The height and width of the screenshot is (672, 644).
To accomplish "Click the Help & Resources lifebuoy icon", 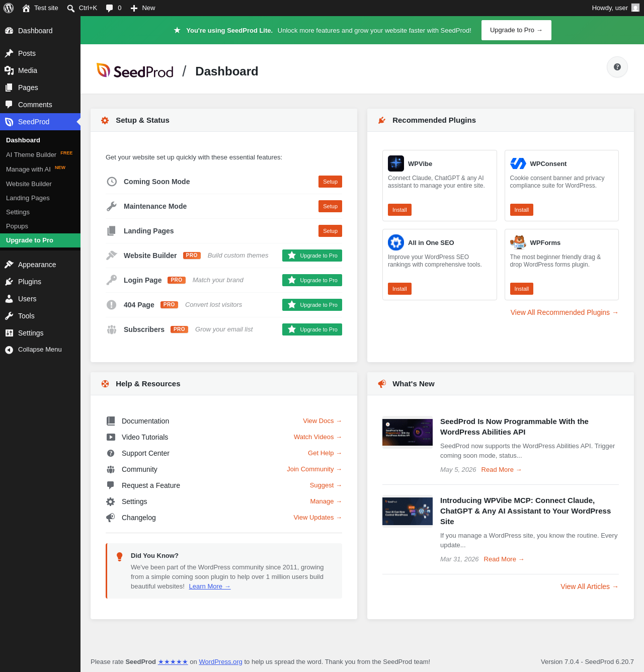I will (x=105, y=384).
